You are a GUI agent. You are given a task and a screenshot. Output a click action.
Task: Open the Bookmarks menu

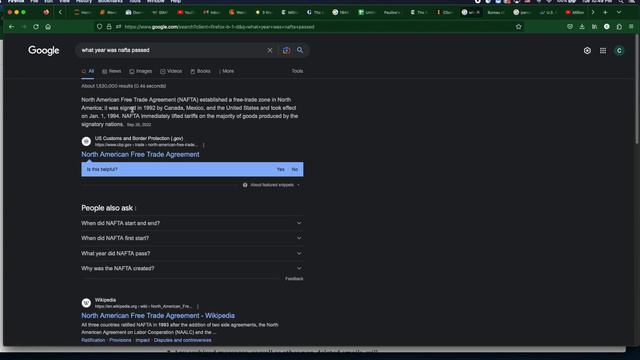tap(110, 2)
